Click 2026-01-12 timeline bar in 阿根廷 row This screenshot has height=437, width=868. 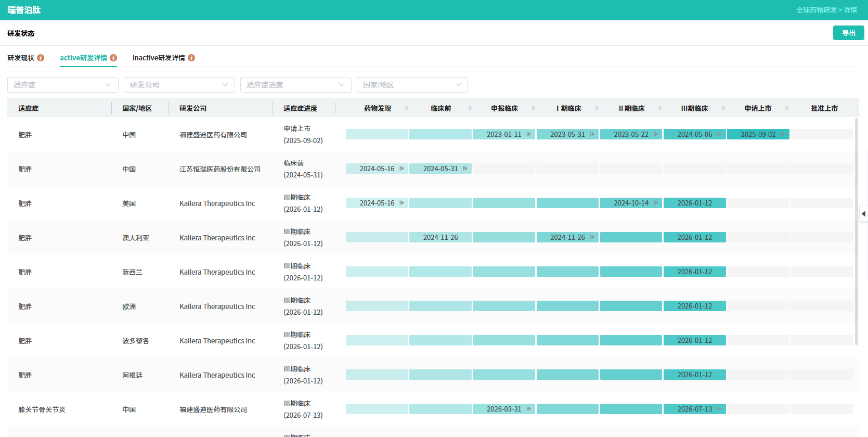point(695,375)
